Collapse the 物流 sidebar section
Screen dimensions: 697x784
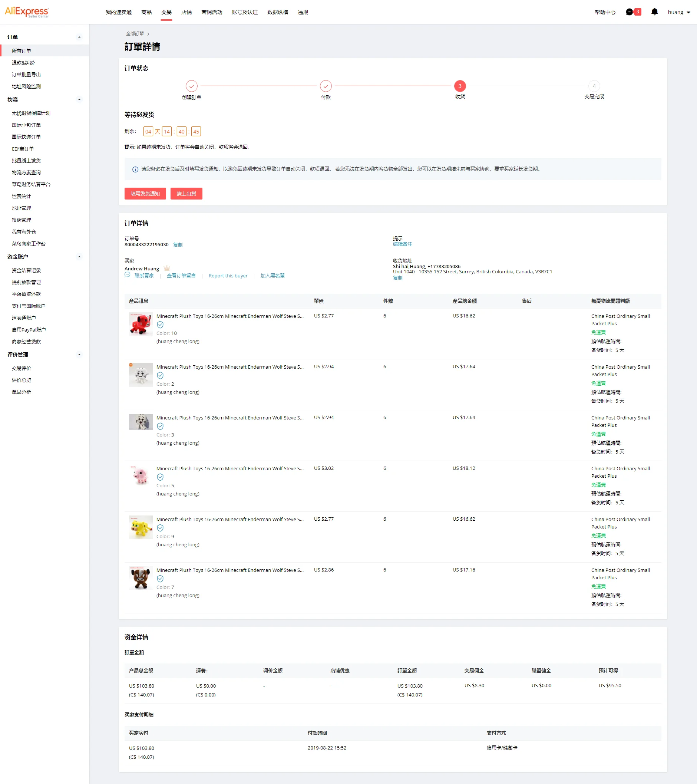79,99
